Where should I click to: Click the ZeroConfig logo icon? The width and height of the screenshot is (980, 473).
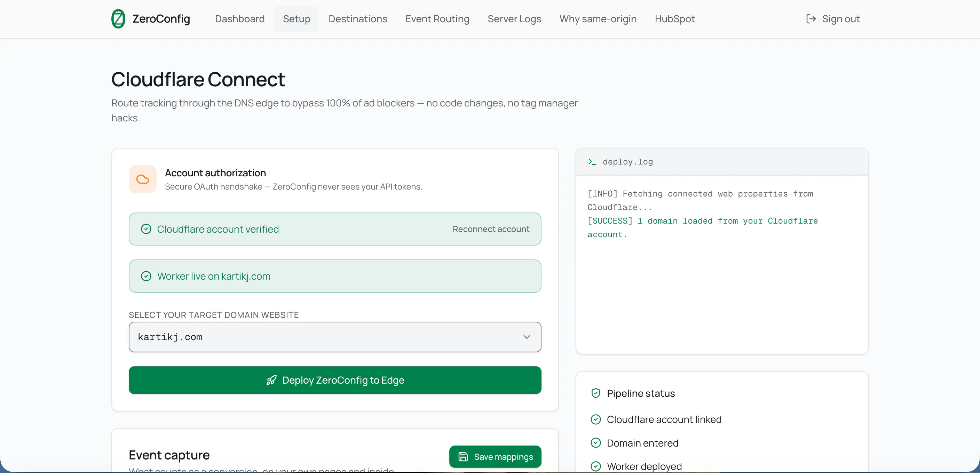click(x=118, y=19)
